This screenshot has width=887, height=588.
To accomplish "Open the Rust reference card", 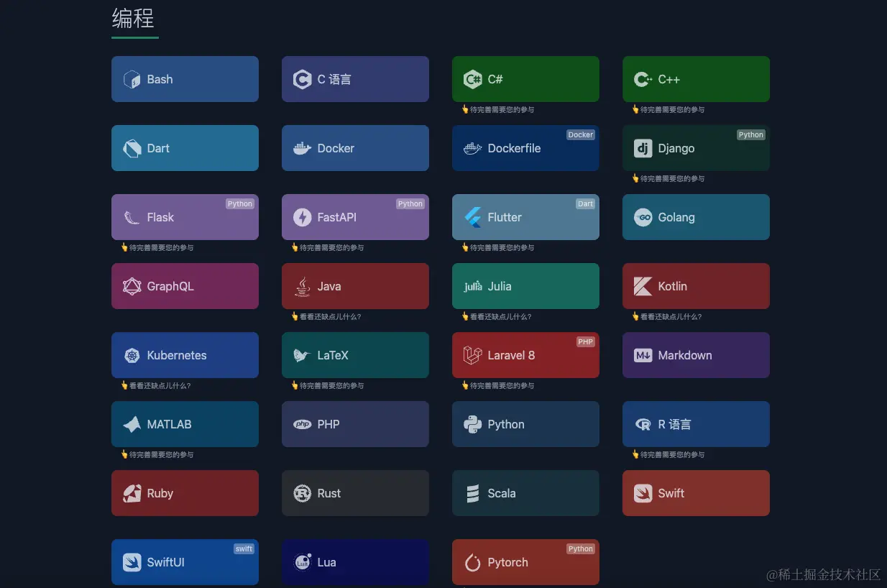I will pyautogui.click(x=355, y=493).
